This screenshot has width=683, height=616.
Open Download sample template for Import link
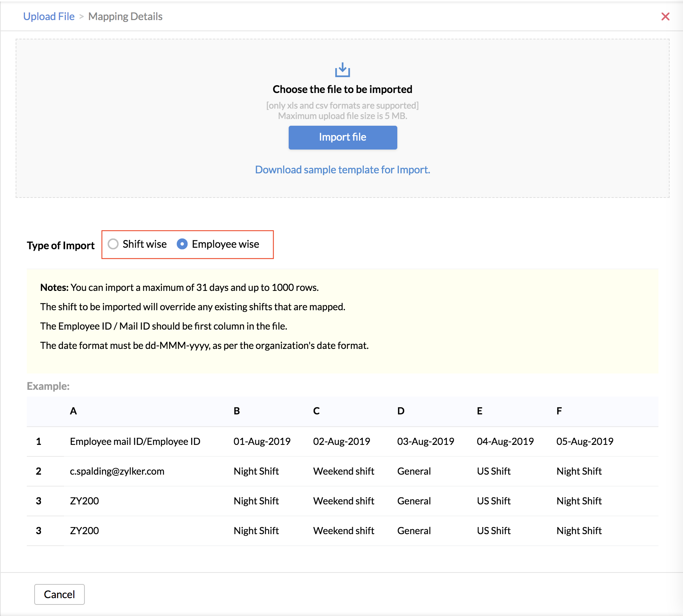click(x=342, y=170)
